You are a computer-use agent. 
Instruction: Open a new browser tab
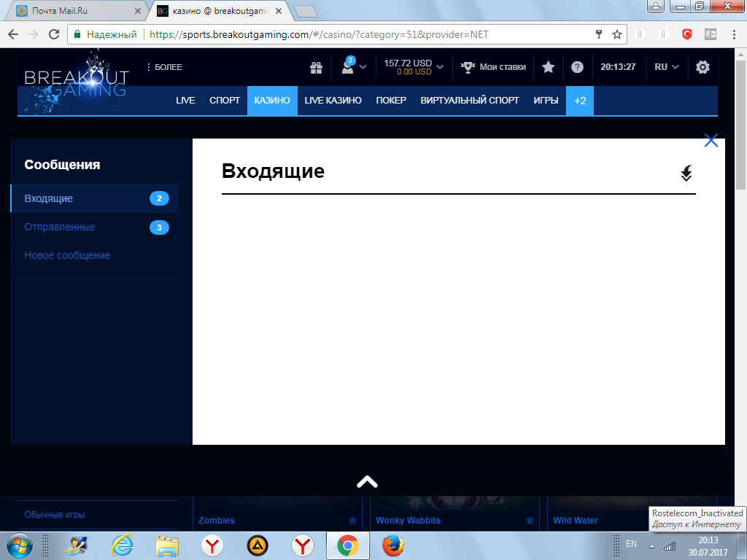tap(306, 12)
